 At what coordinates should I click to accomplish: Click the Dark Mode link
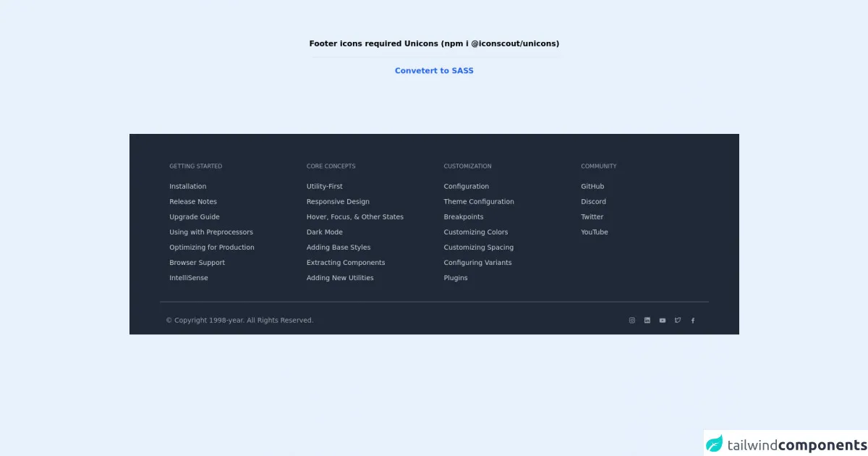[325, 232]
